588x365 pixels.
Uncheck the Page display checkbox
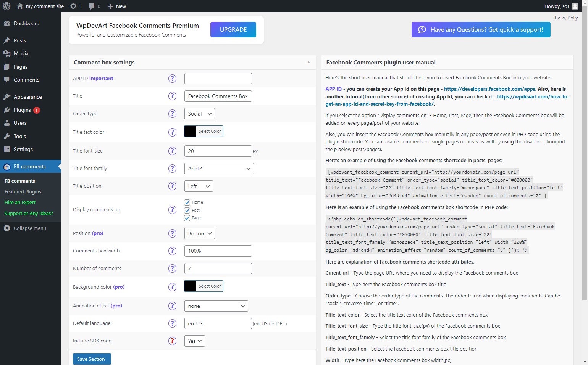click(187, 218)
